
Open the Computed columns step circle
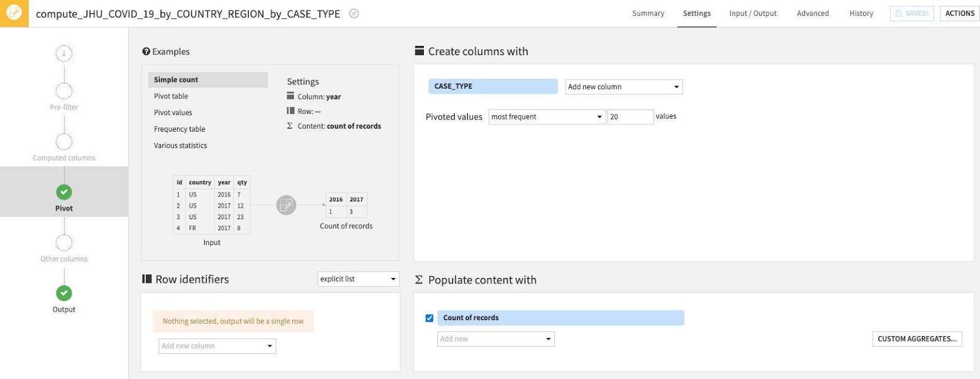point(64,141)
